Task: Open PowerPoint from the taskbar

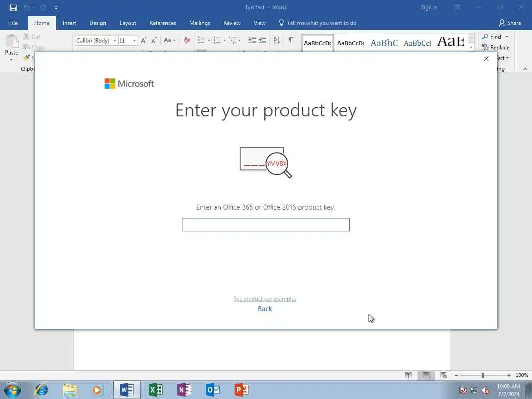Action: pos(241,390)
